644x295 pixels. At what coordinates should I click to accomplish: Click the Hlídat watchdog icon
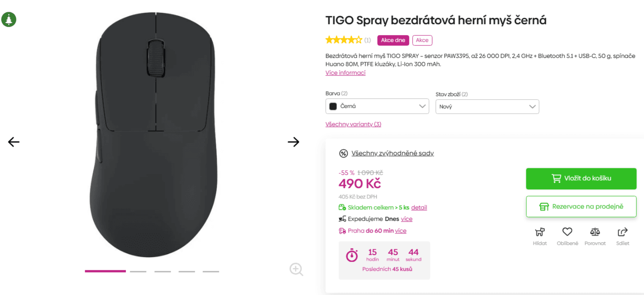540,233
